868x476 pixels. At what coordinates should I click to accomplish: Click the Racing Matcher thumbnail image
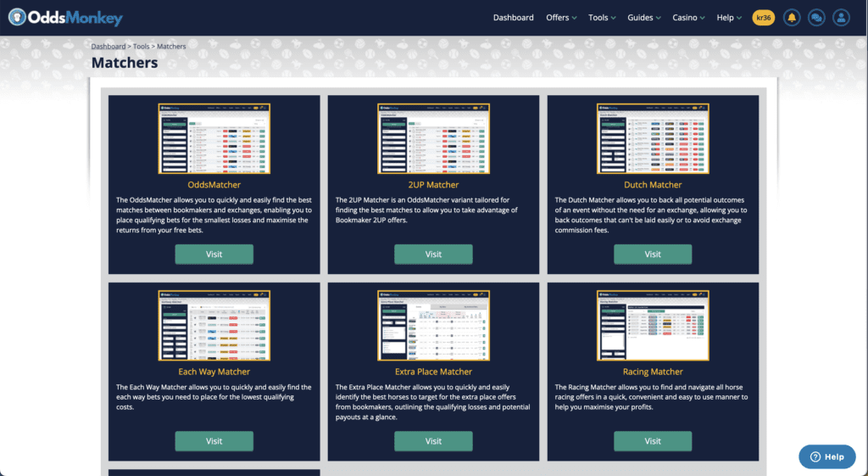pyautogui.click(x=653, y=326)
